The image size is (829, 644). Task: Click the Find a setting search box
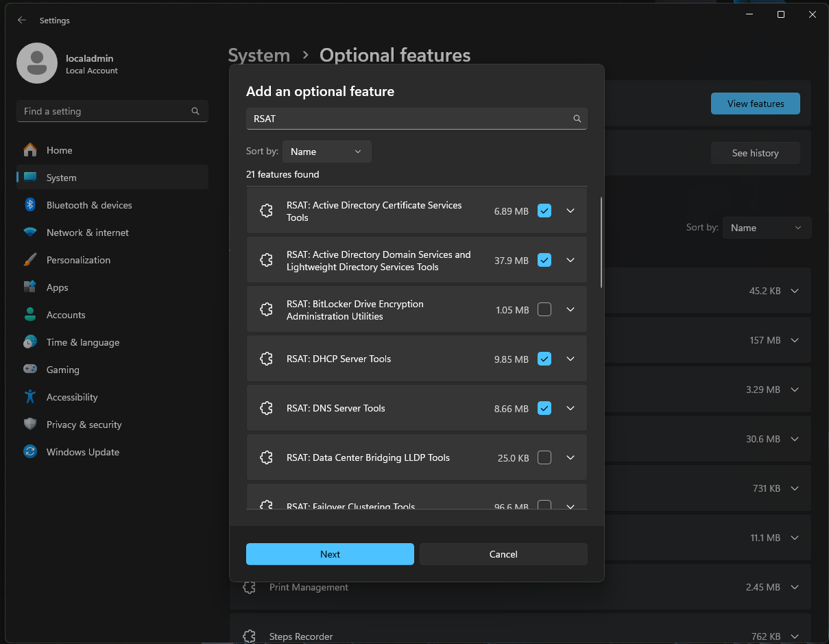coord(103,111)
